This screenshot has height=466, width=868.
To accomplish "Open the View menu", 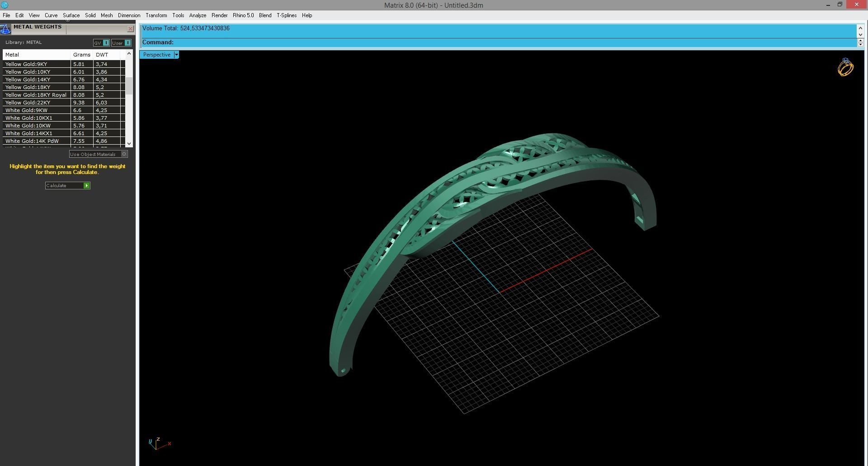I will (x=34, y=15).
